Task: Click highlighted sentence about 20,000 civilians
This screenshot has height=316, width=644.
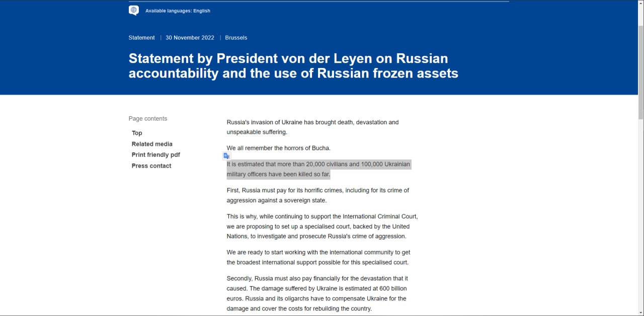Action: tap(318, 169)
